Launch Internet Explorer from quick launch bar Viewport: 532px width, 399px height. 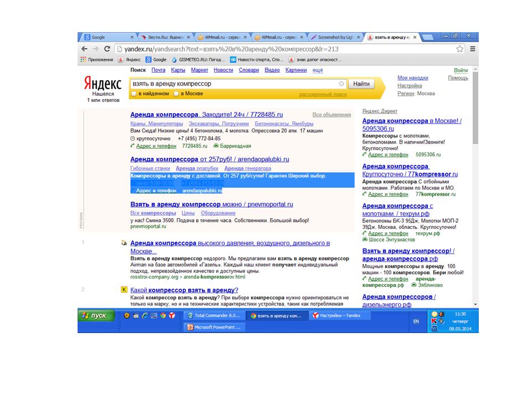tap(145, 315)
